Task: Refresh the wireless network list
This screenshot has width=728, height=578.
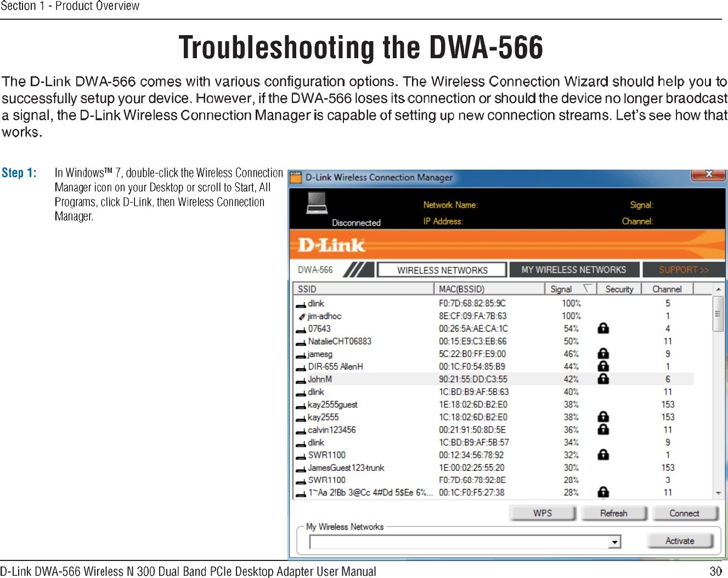Action: (x=614, y=513)
